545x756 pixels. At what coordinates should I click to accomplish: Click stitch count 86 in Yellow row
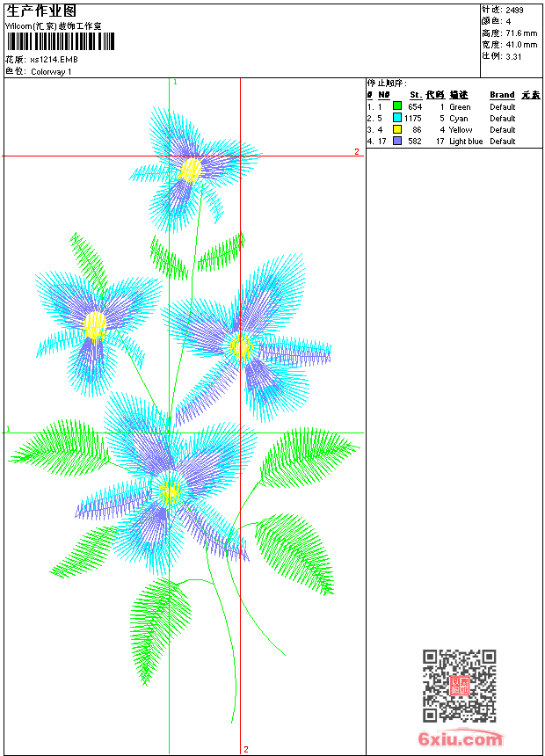click(417, 130)
